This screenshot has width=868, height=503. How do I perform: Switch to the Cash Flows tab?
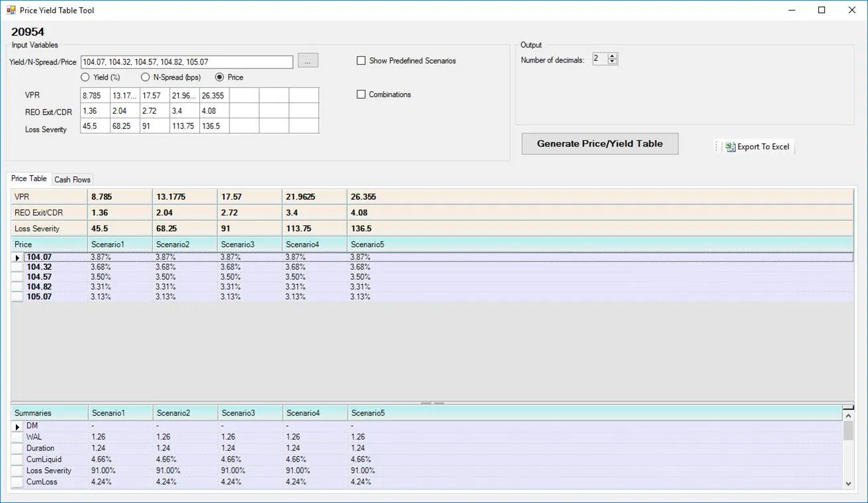[72, 179]
